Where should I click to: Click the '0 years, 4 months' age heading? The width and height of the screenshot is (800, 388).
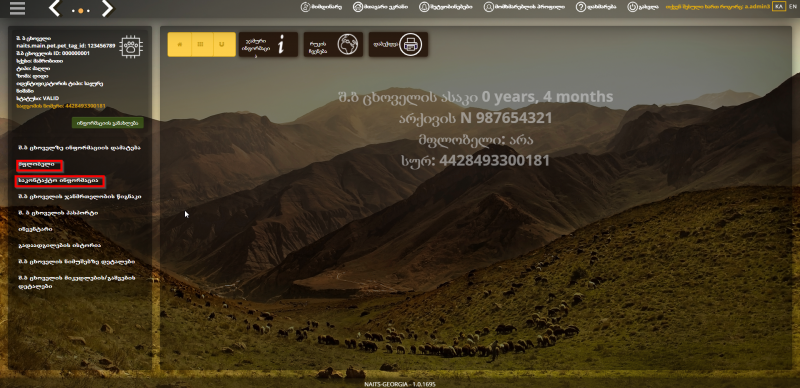pyautogui.click(x=476, y=96)
